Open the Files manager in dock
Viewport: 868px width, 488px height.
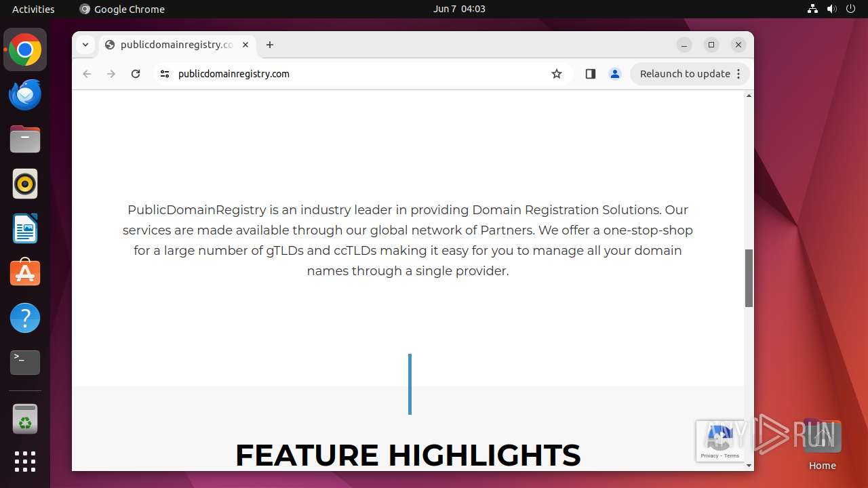(25, 140)
